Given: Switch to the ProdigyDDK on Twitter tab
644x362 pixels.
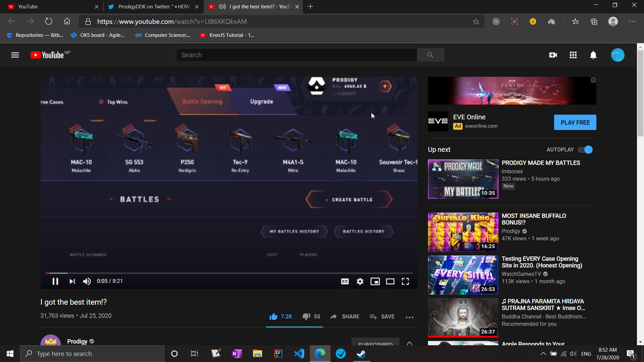Looking at the screenshot, I should point(153,6).
